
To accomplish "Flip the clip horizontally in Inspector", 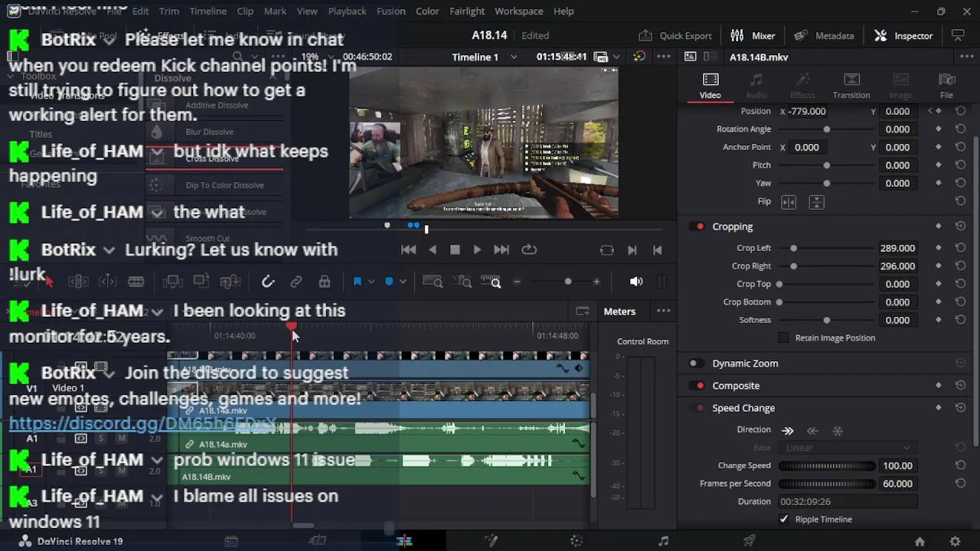I will tap(789, 202).
